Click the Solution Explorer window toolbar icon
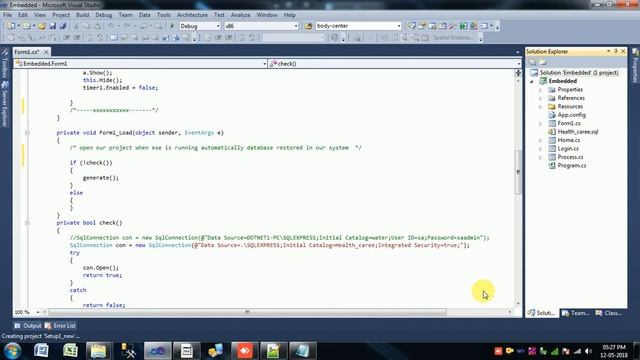Image resolution: width=640 pixels, height=360 pixels. click(412, 26)
